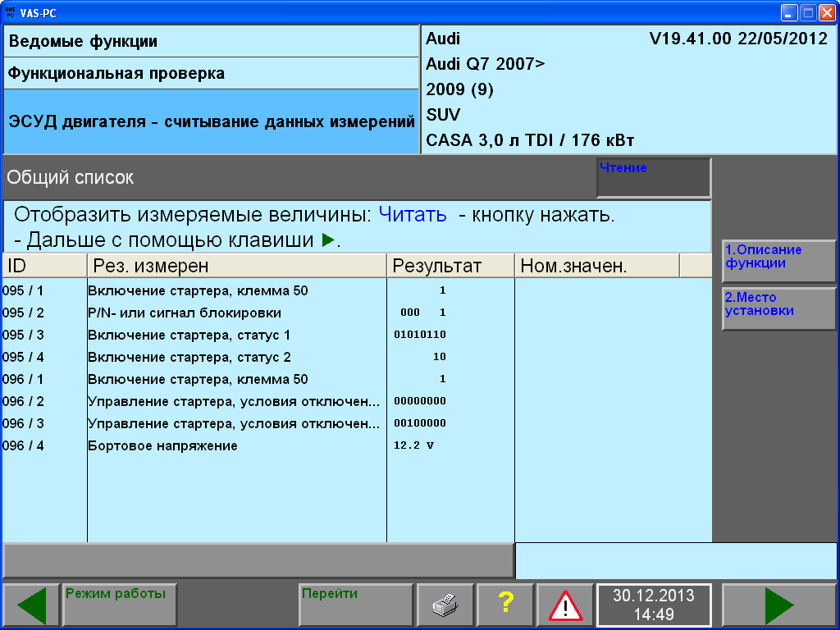Click the Рез. измерен column header
840x630 pixels.
click(236, 266)
